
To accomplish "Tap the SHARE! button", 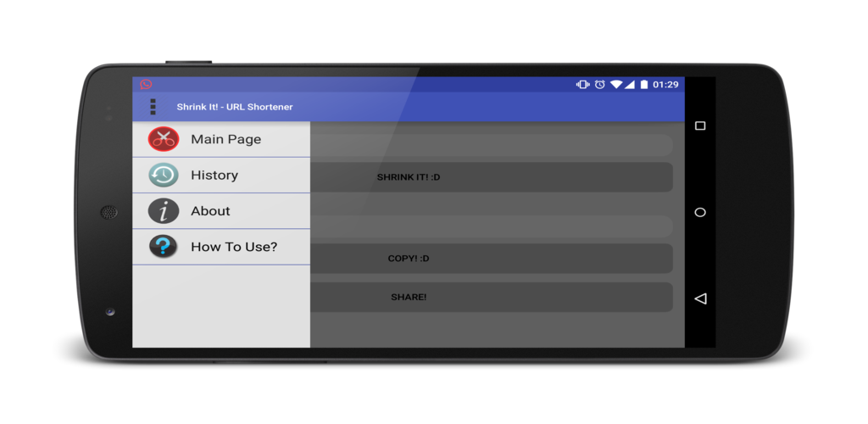I will [491, 298].
